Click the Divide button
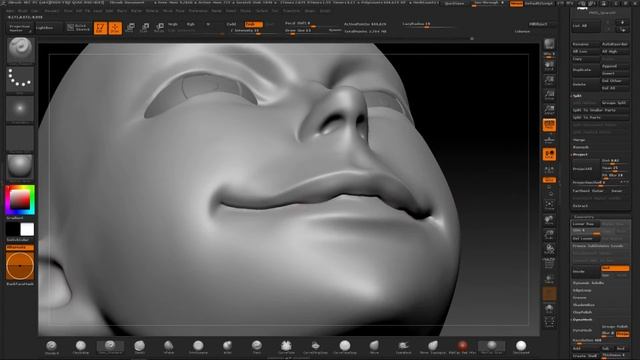 coord(585,271)
